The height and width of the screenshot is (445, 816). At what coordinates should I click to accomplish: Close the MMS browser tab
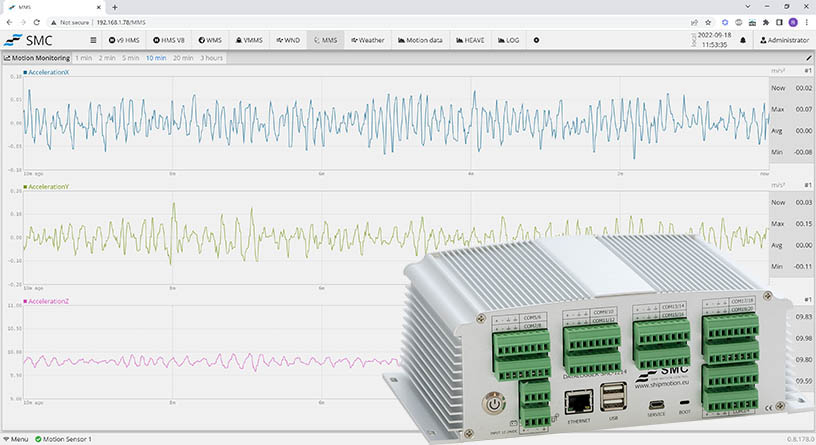pos(99,7)
